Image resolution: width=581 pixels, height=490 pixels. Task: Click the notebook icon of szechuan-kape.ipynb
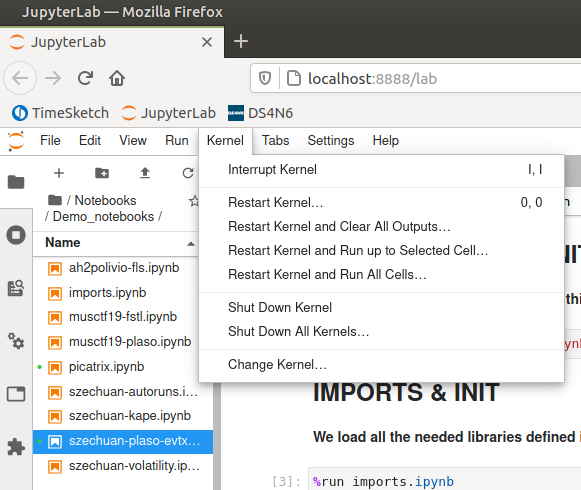click(55, 417)
